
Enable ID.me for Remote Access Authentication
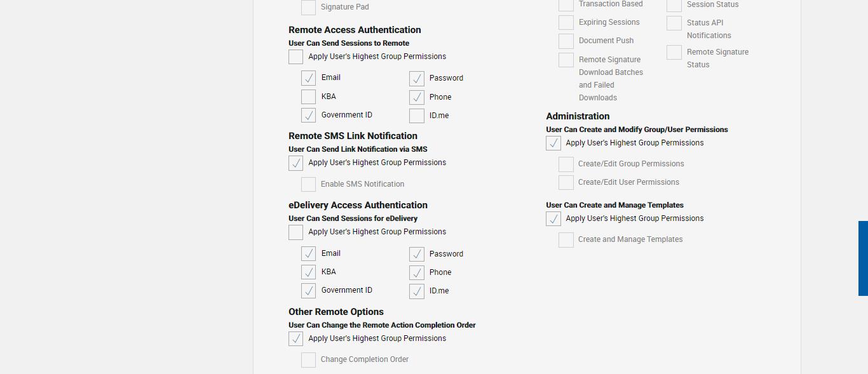(417, 116)
